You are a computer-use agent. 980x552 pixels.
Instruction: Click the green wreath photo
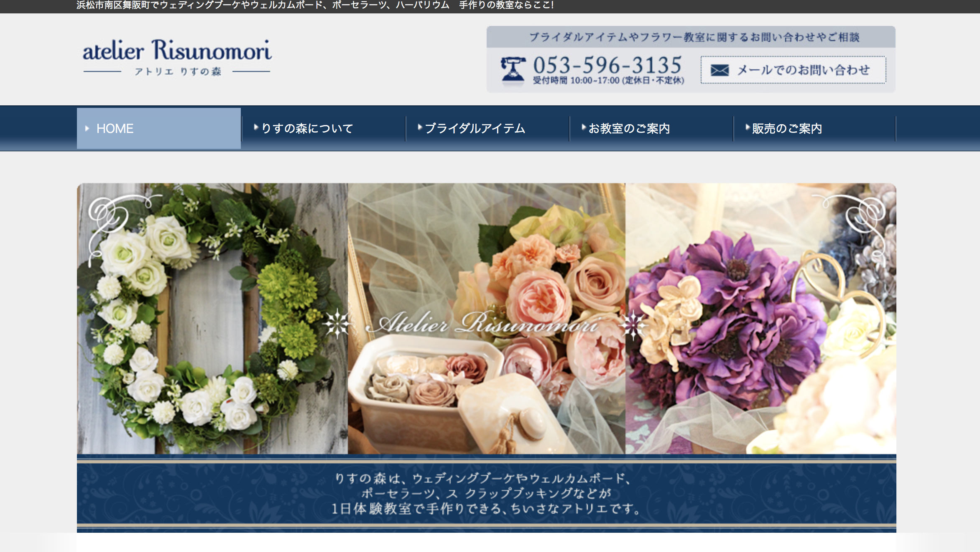(209, 318)
